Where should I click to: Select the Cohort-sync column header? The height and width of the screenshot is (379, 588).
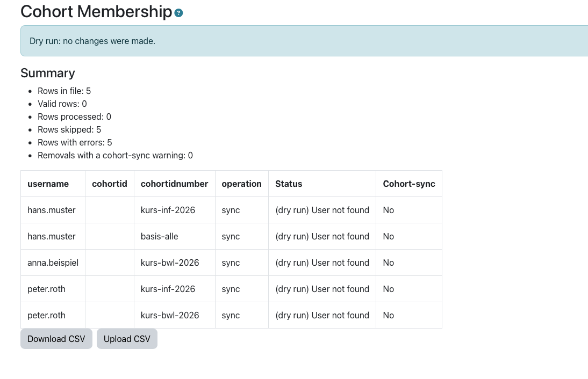pos(409,184)
